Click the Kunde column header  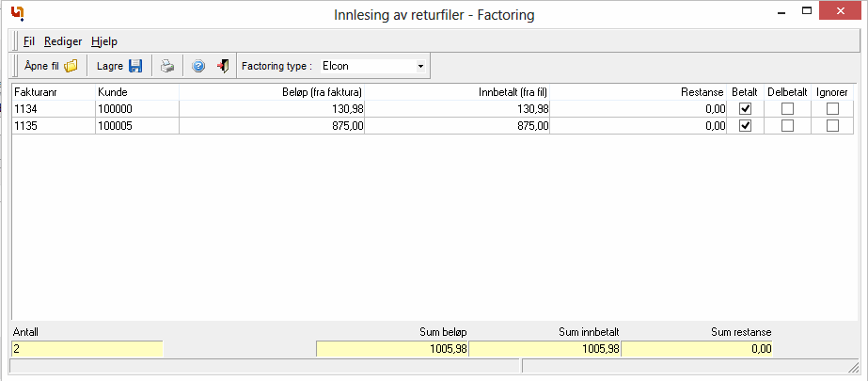coord(136,92)
